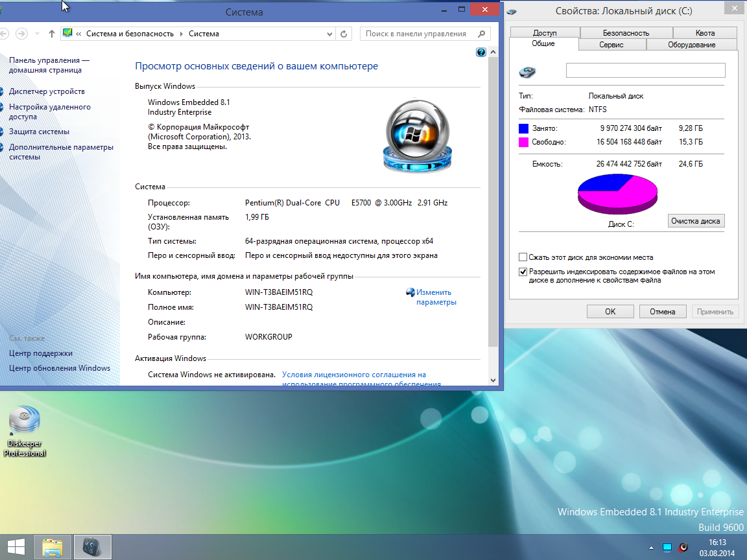Switch to the 'Сервис' tab

[611, 45]
